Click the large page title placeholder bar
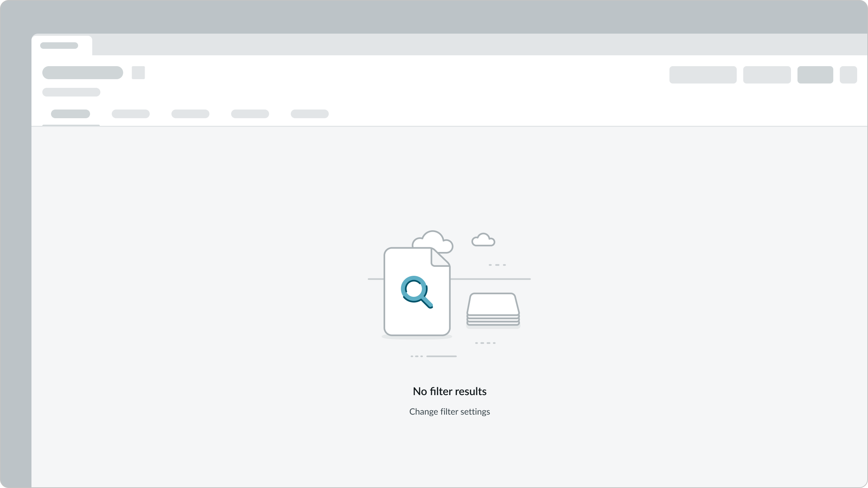 pyautogui.click(x=82, y=73)
